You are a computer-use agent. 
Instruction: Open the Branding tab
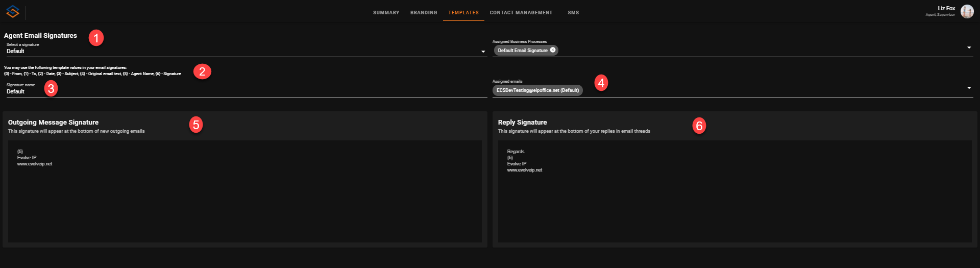424,13
